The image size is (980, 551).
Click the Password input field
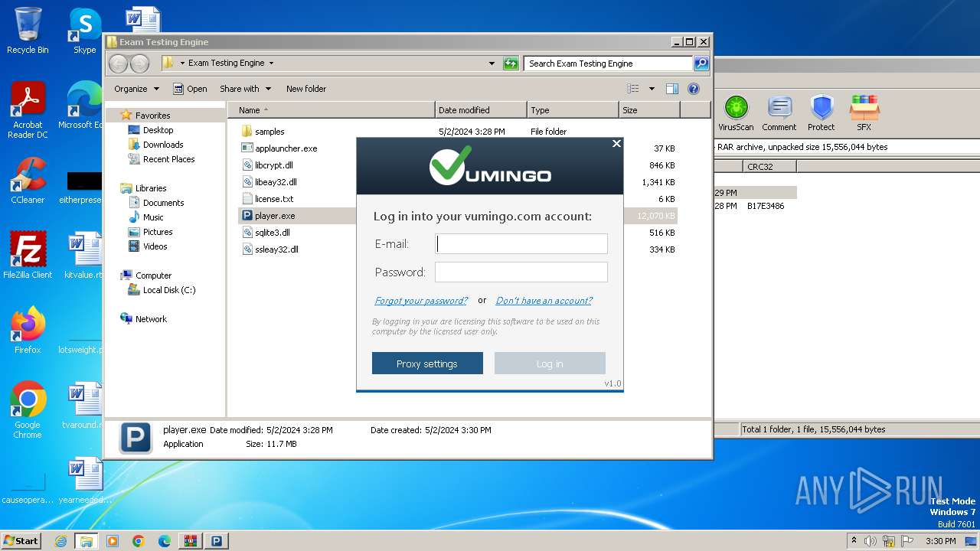(521, 272)
